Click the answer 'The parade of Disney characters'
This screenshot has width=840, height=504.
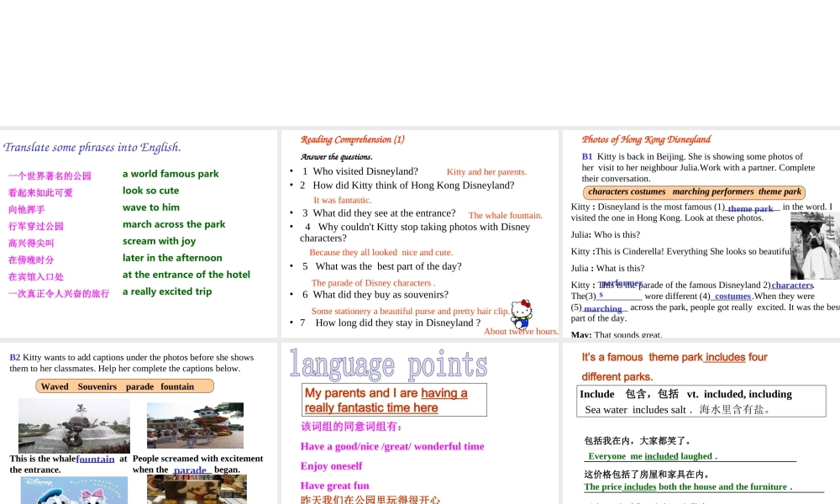point(372,283)
